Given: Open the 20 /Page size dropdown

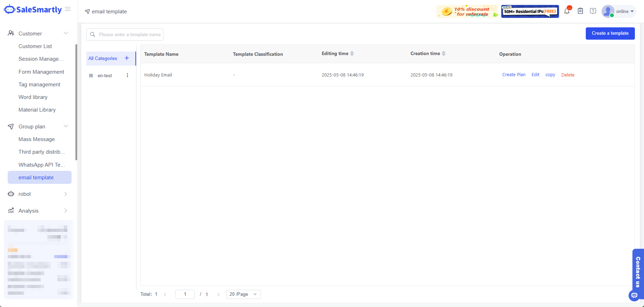Looking at the screenshot, I should coord(243,294).
